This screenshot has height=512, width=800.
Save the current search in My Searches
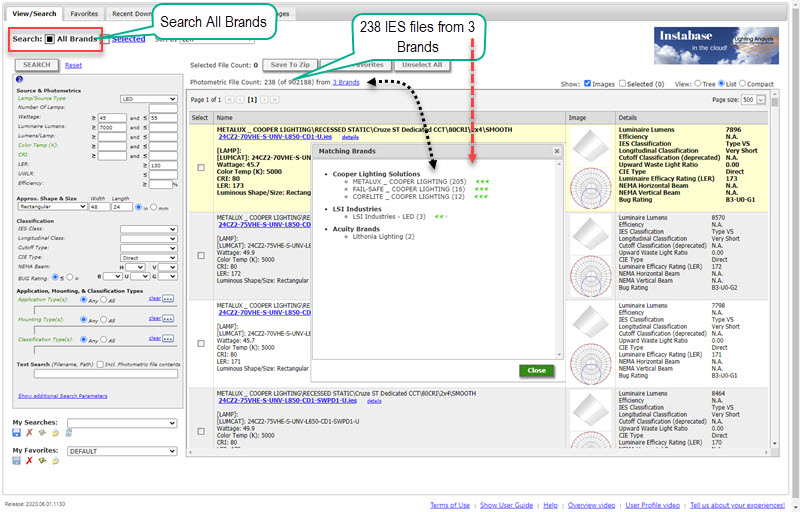click(x=16, y=433)
